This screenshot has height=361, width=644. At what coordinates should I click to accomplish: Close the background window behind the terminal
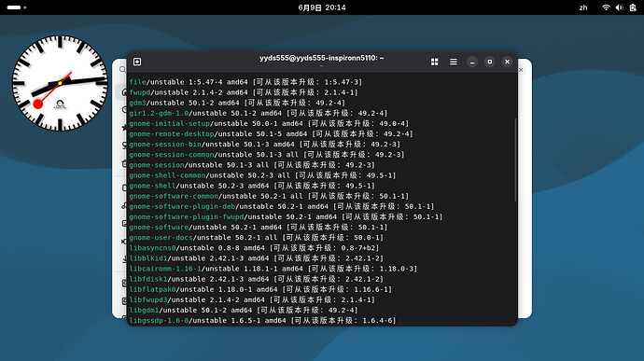[521, 70]
